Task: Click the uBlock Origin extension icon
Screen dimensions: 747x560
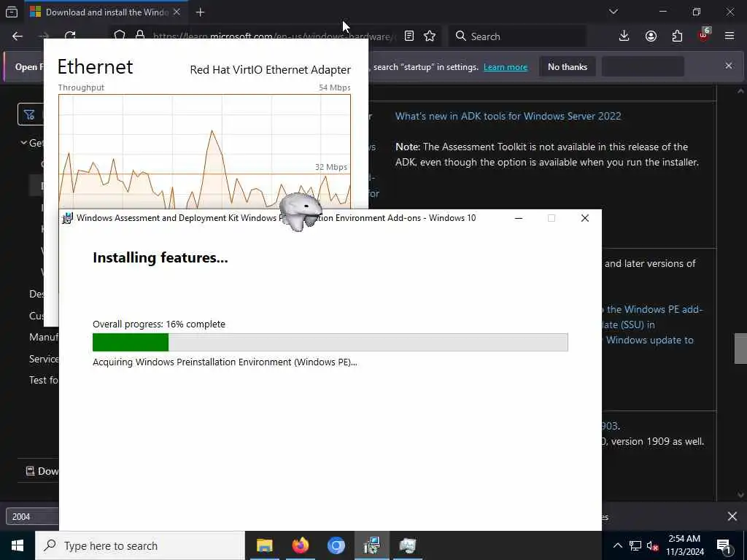Action: (704, 35)
